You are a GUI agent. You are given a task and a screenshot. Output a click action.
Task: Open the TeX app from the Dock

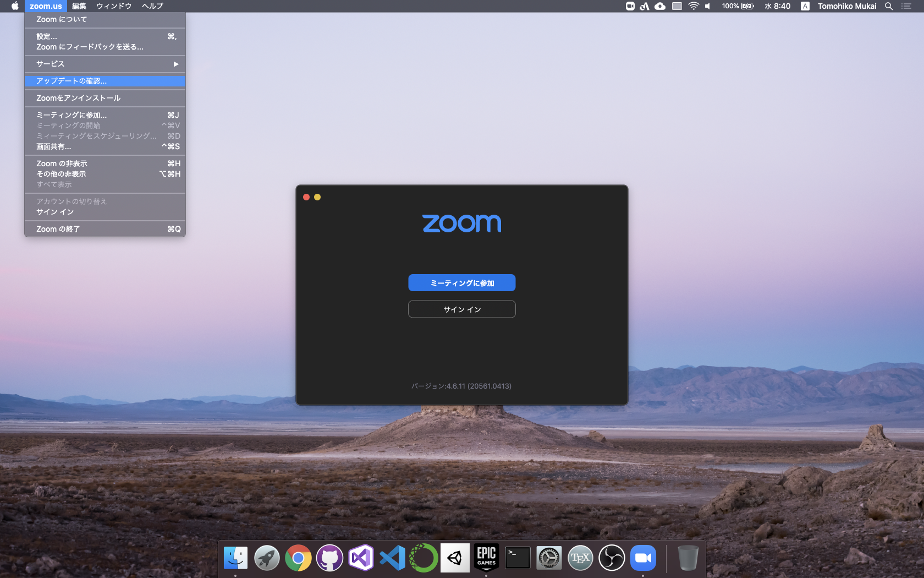click(580, 558)
